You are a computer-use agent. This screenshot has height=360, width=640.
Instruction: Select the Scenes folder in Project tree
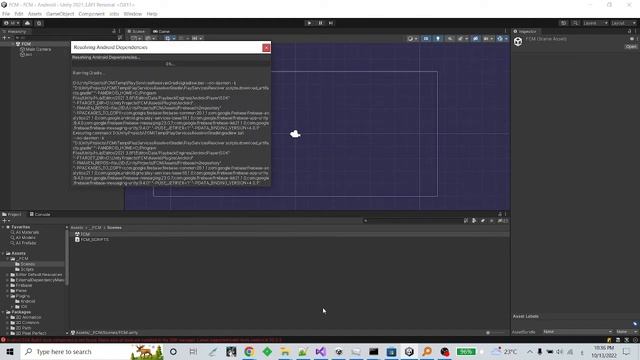27,264
